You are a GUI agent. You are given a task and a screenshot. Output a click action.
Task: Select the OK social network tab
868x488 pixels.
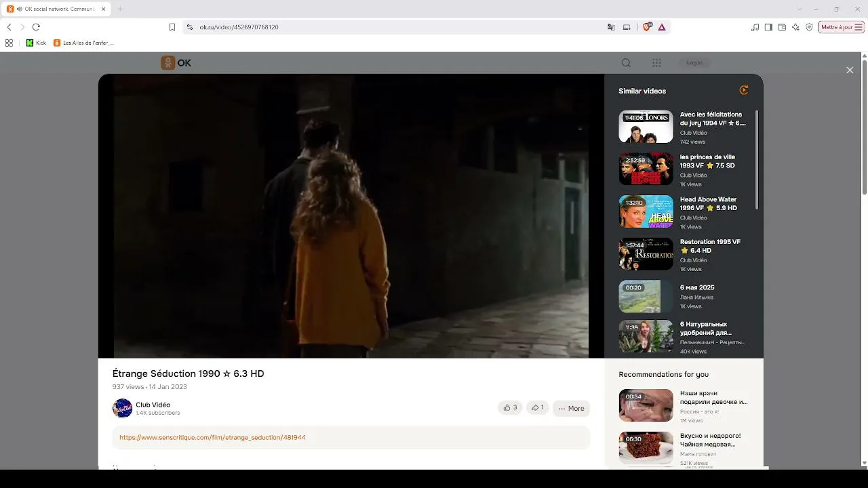pos(56,9)
